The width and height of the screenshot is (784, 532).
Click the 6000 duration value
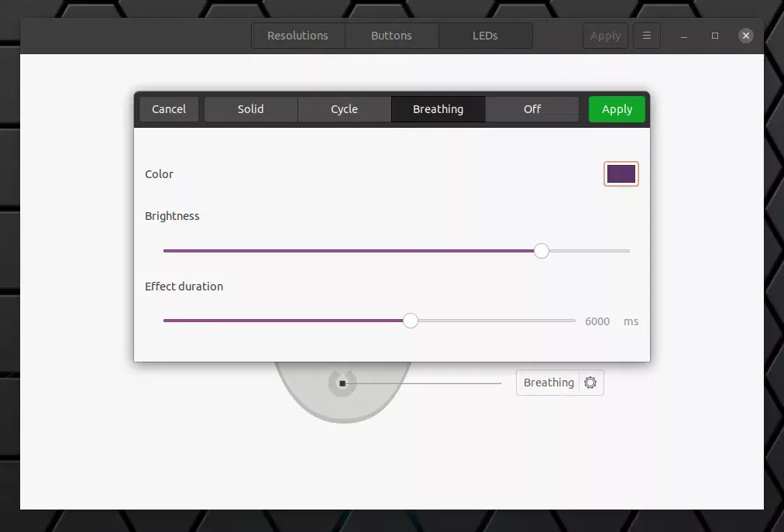(x=597, y=321)
